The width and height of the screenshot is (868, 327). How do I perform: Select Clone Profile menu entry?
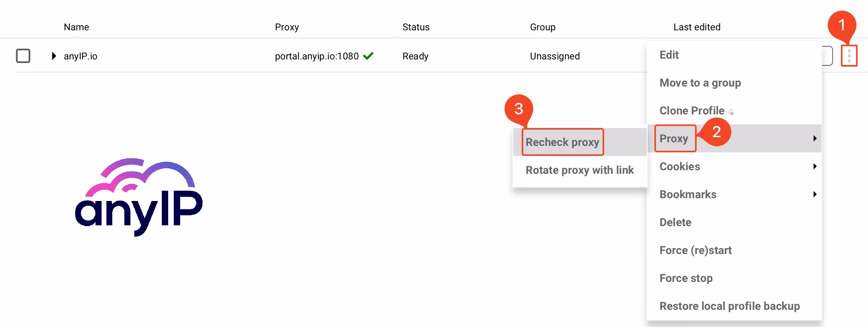pyautogui.click(x=692, y=110)
